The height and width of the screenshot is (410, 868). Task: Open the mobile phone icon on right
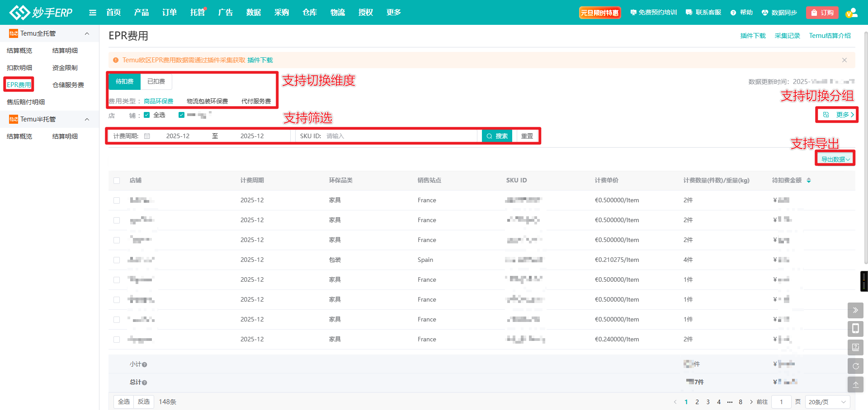click(855, 329)
